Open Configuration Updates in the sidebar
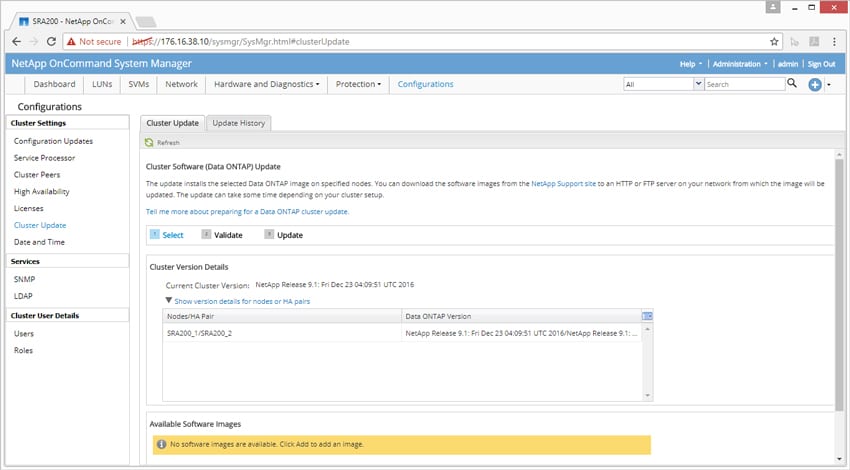This screenshot has height=470, width=850. point(53,141)
